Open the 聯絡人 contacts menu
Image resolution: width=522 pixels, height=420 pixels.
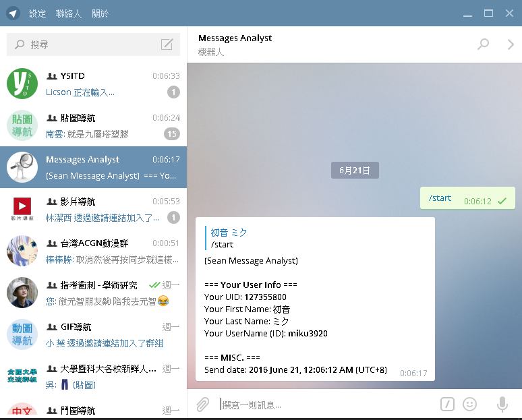click(x=69, y=13)
